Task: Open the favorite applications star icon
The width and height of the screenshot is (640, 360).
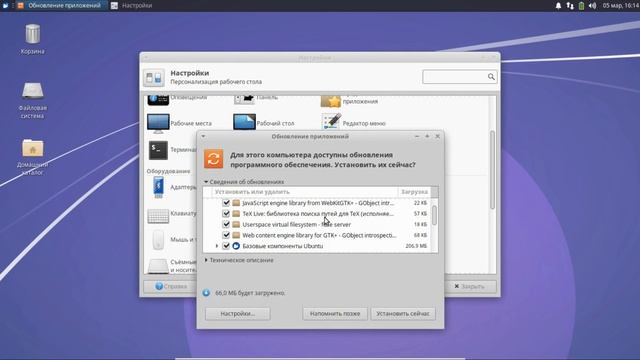Action: (331, 101)
